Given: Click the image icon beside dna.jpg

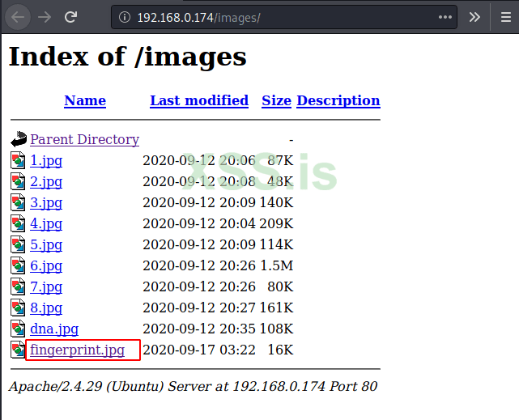Looking at the screenshot, I should (x=18, y=329).
